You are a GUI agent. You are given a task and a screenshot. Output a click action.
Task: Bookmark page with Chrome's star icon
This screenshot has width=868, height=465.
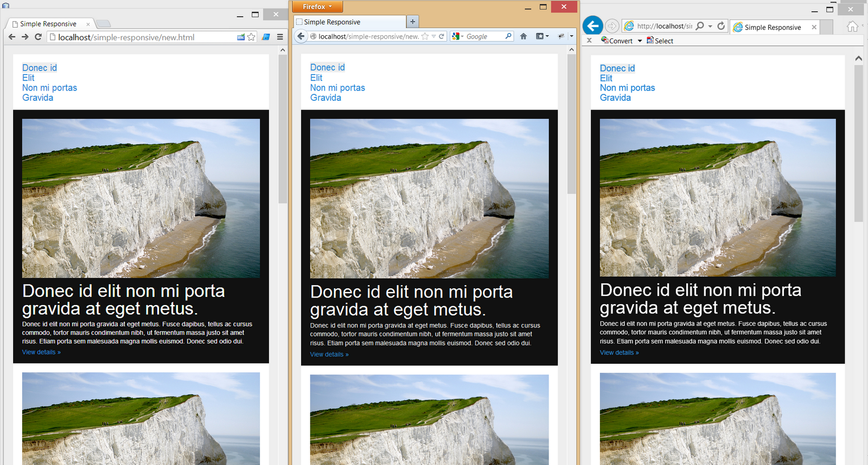251,37
